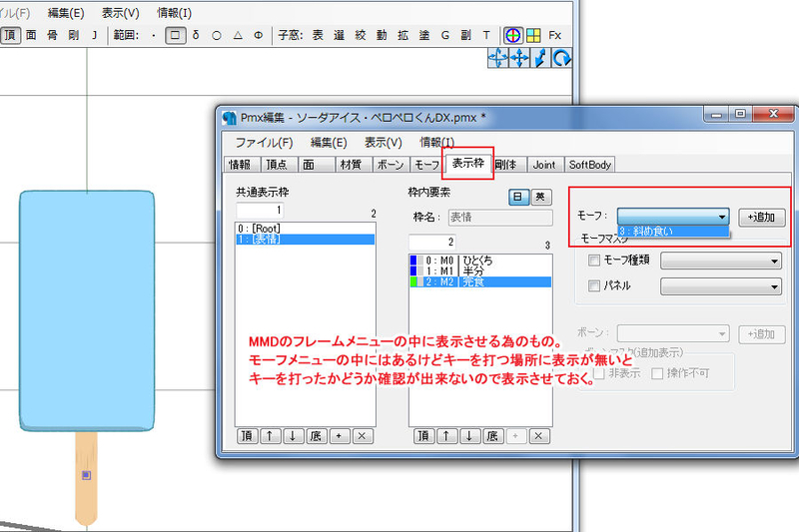Switch to the SoftBody tab
Screen dimensions: 799x532
(589, 165)
